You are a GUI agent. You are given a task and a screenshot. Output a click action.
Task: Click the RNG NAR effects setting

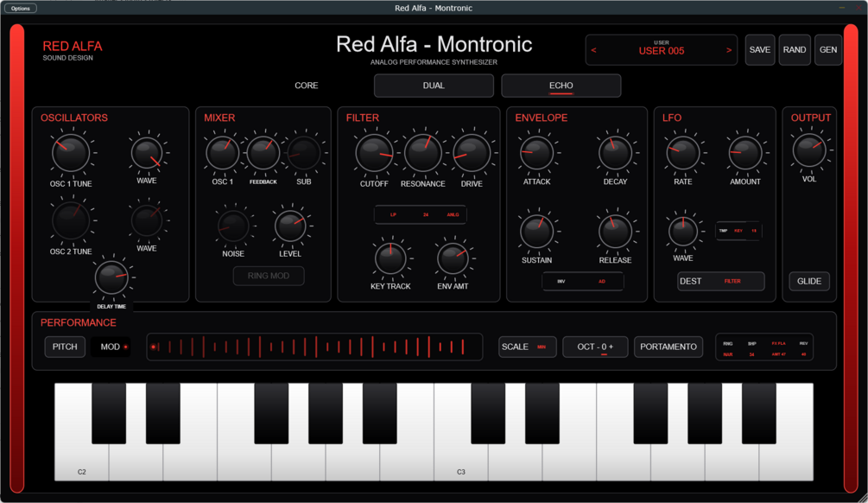coord(728,349)
